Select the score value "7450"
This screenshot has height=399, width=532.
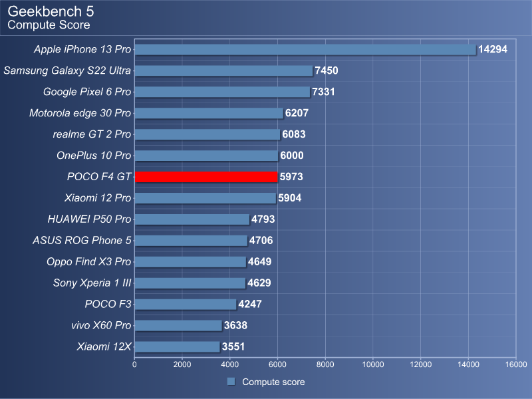[327, 70]
